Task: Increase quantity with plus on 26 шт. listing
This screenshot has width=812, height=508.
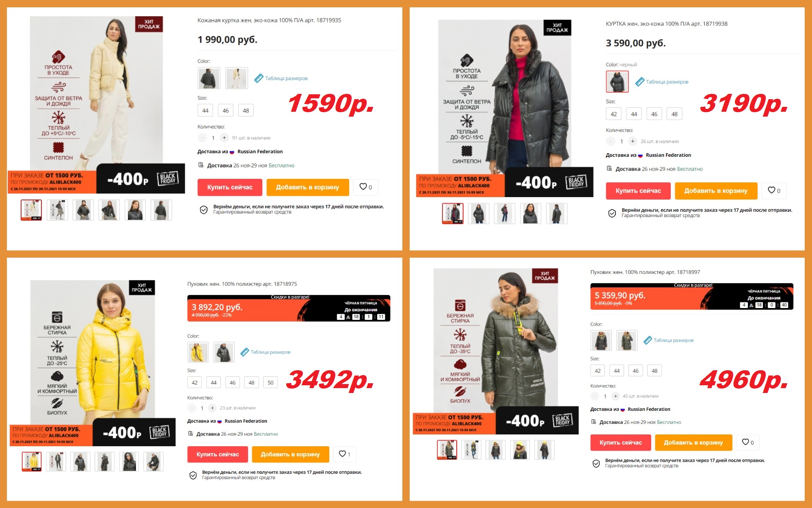Action: [633, 141]
